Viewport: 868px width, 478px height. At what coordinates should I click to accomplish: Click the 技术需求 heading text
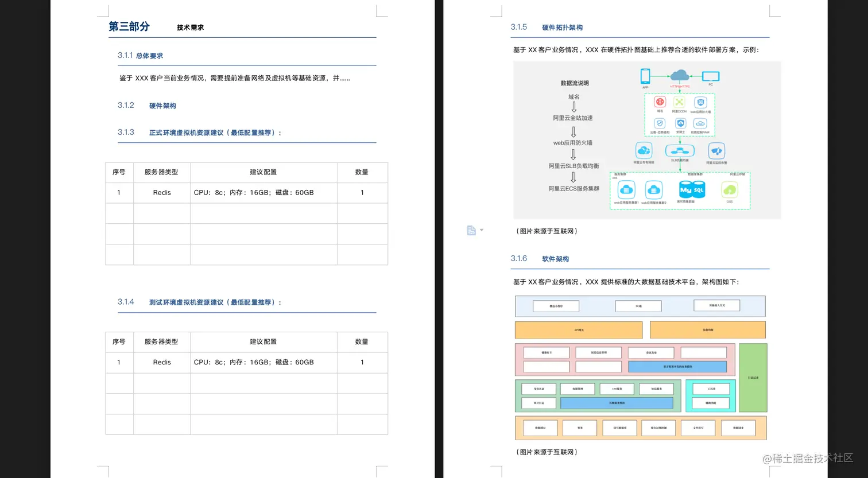pyautogui.click(x=190, y=27)
